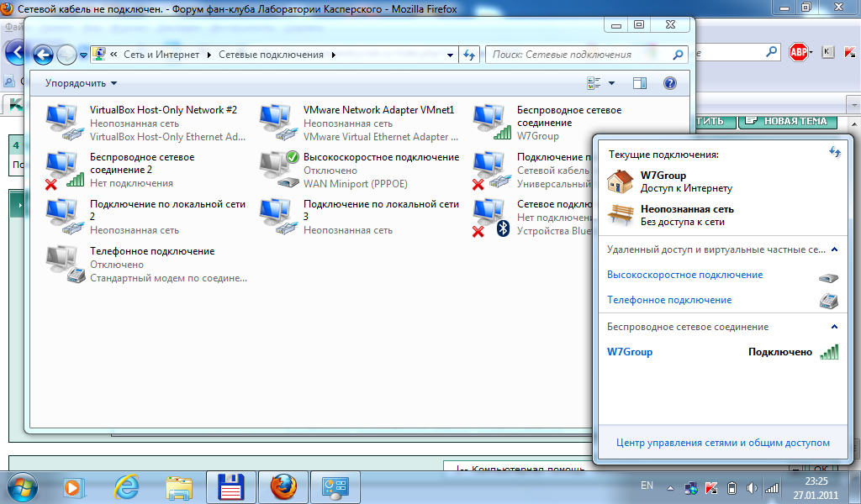Switch to network settings taskbar window
This screenshot has width=861, height=504.
335,487
